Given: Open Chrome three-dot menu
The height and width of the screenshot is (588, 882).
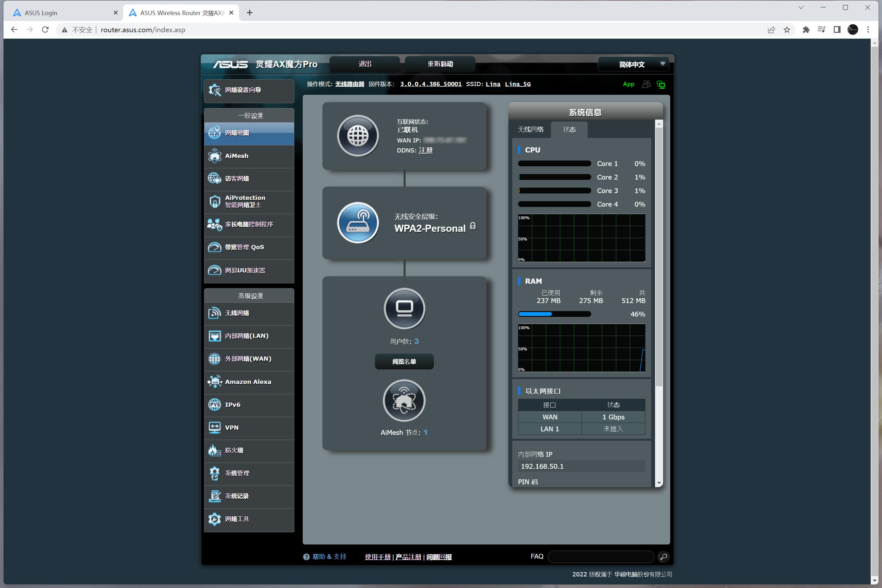Looking at the screenshot, I should point(868,30).
